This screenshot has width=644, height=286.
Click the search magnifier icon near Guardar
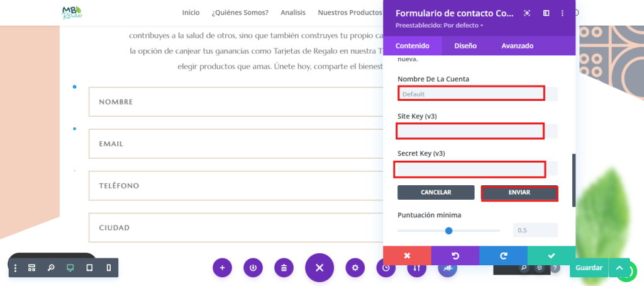click(x=524, y=268)
